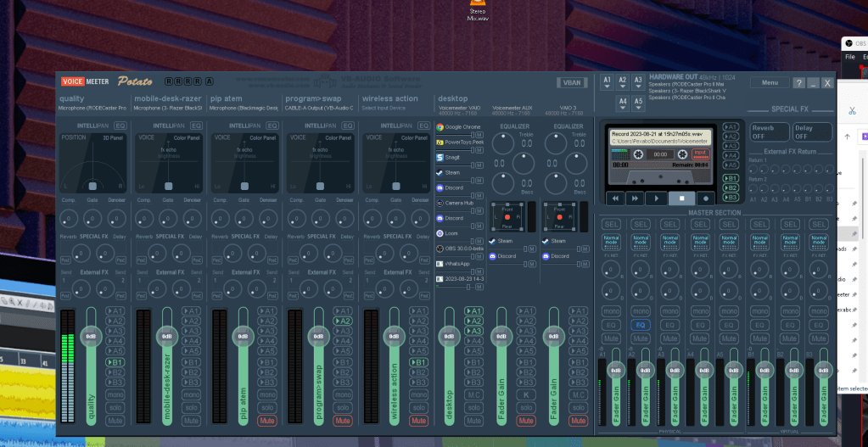Open the A3 hardware out device selector
Viewport: 868px width, 447px height.
(638, 82)
